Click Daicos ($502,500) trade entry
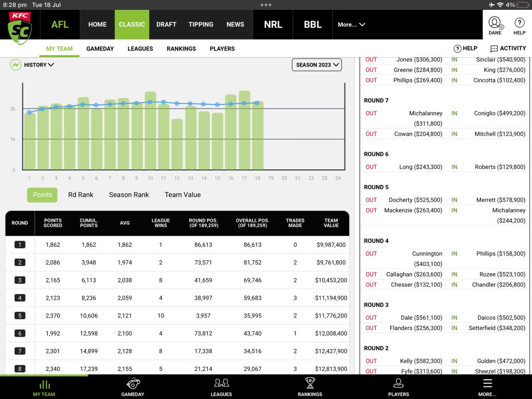The width and height of the screenshot is (532, 399). pyautogui.click(x=501, y=317)
